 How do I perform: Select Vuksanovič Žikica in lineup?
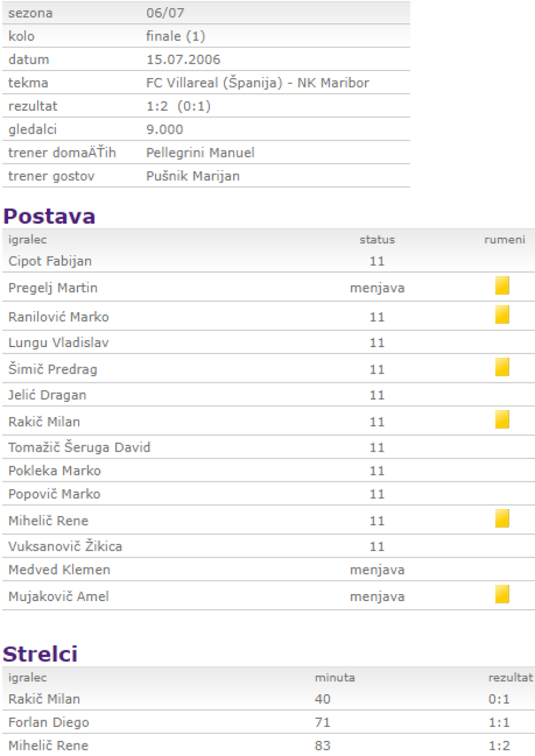point(65,546)
